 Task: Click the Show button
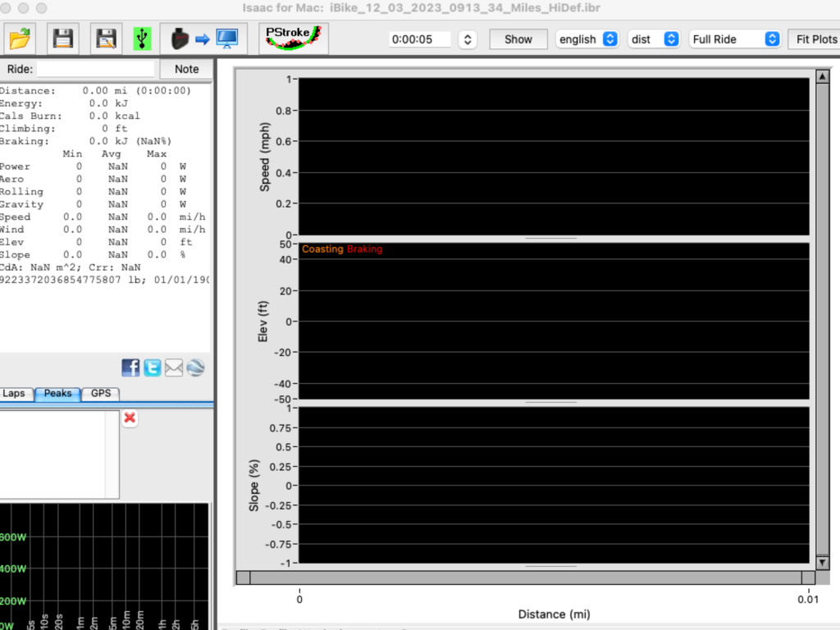[x=518, y=39]
